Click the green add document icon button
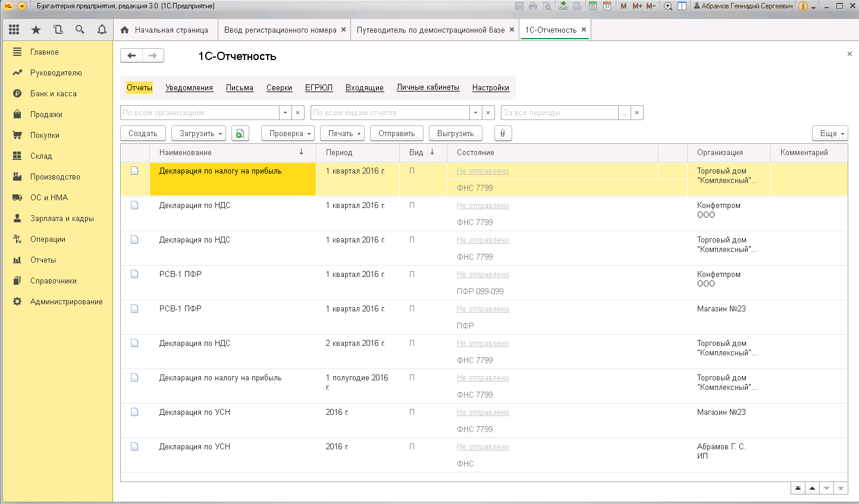The height and width of the screenshot is (504, 859). [240, 134]
